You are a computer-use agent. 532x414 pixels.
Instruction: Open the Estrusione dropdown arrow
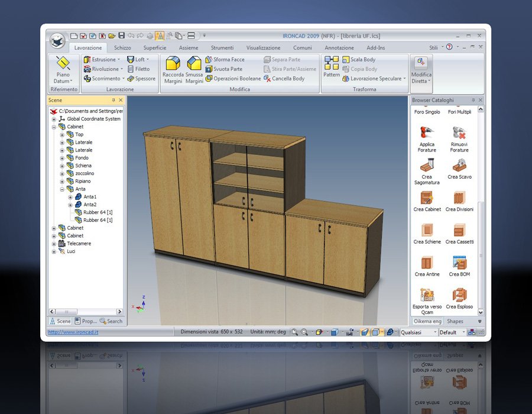tap(119, 60)
